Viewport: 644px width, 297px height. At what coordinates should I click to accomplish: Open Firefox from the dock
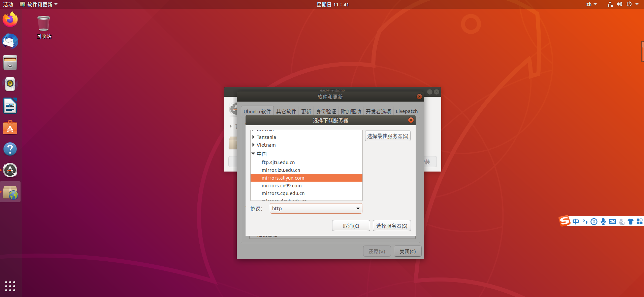coord(10,20)
